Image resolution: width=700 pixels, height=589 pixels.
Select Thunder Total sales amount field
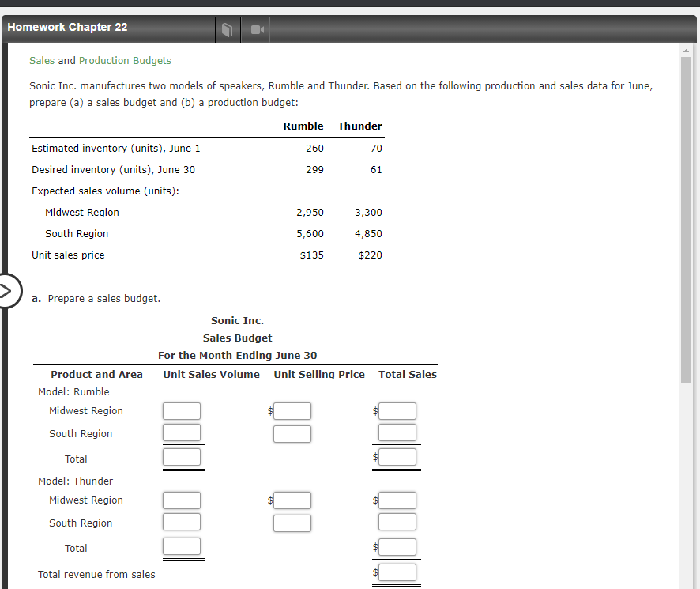tap(397, 547)
